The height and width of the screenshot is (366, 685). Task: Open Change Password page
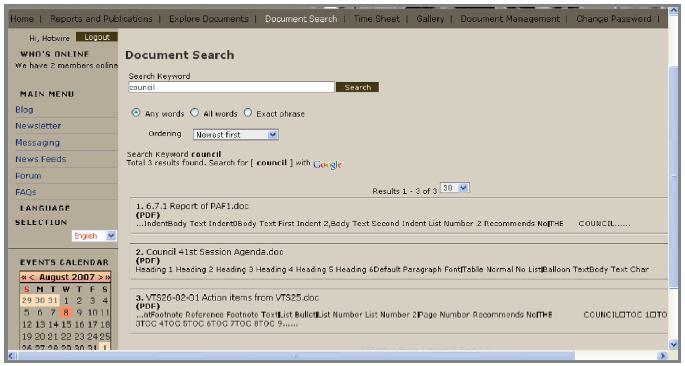tap(614, 19)
